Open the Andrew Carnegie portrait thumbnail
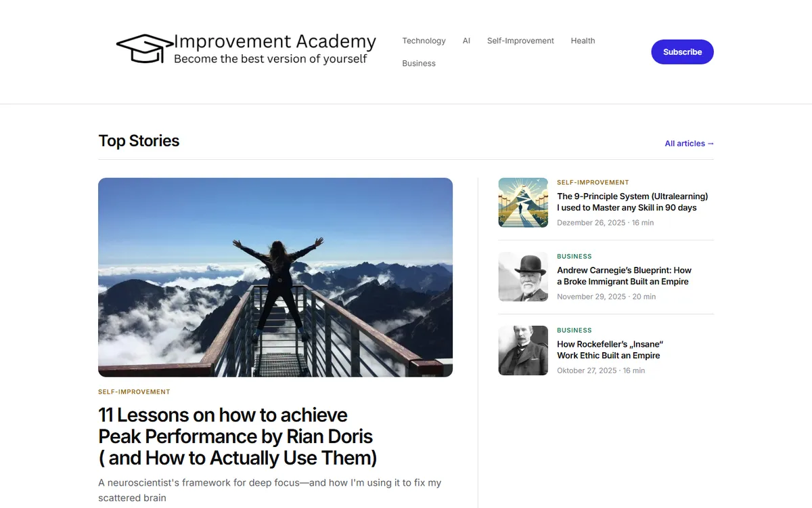 click(523, 276)
